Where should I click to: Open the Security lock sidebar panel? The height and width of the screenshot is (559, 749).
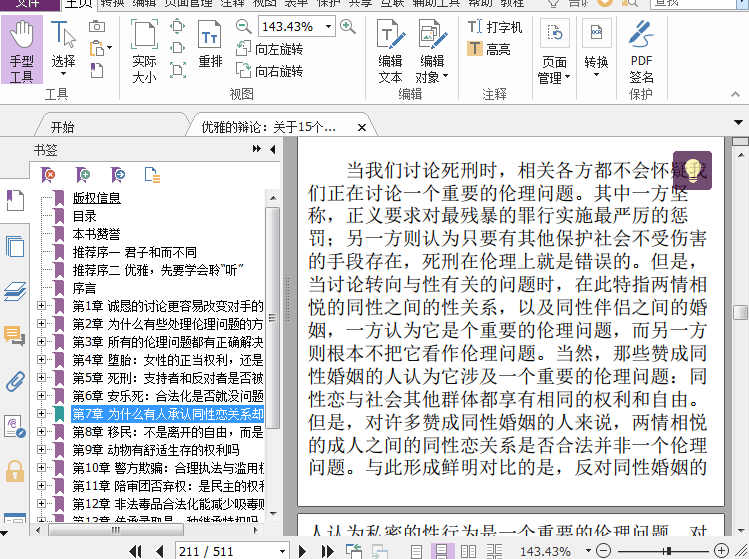pyautogui.click(x=15, y=471)
